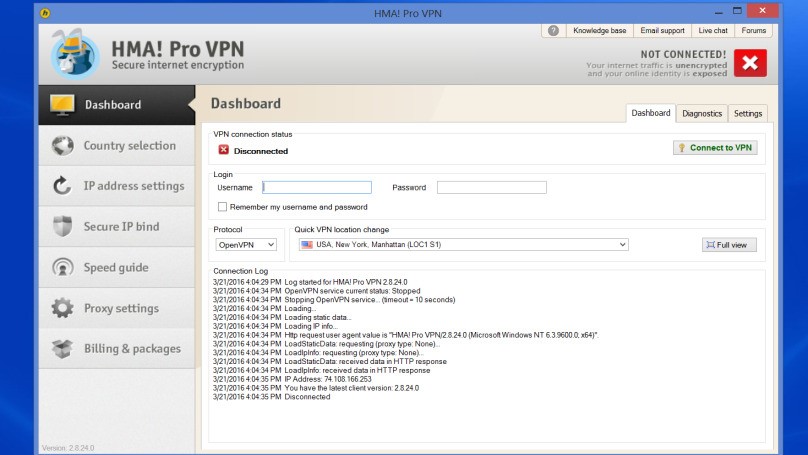Click the help question mark icon
This screenshot has height=455, width=808.
(553, 31)
